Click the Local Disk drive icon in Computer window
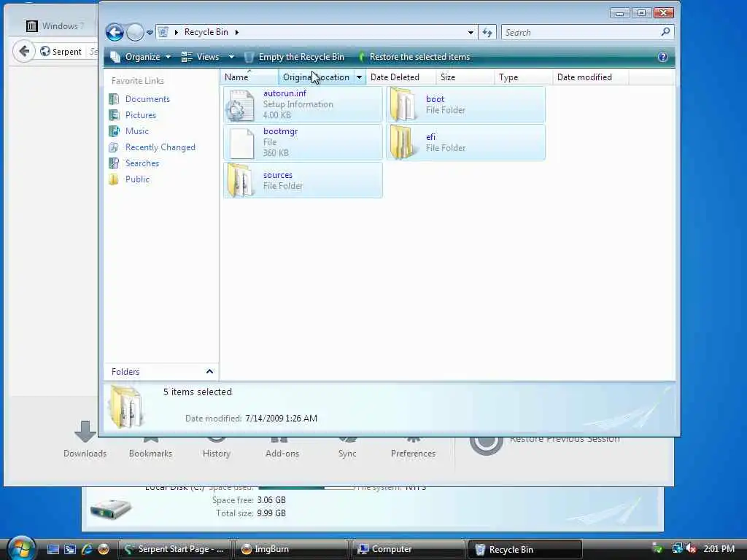Viewport: 747px width, 560px height. pos(111,510)
